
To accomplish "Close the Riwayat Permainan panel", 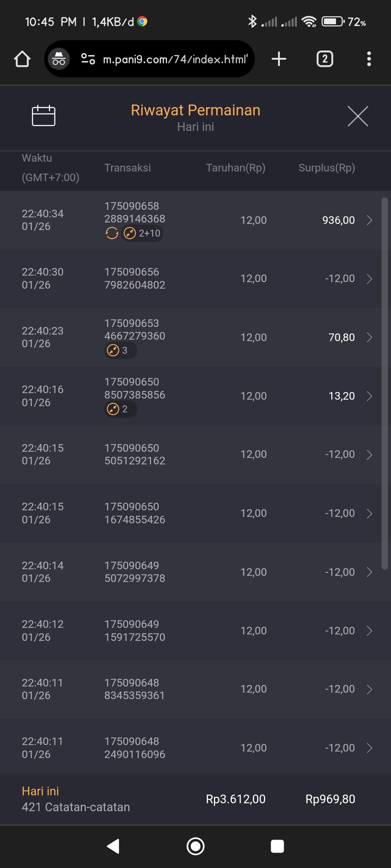I will tap(358, 116).
